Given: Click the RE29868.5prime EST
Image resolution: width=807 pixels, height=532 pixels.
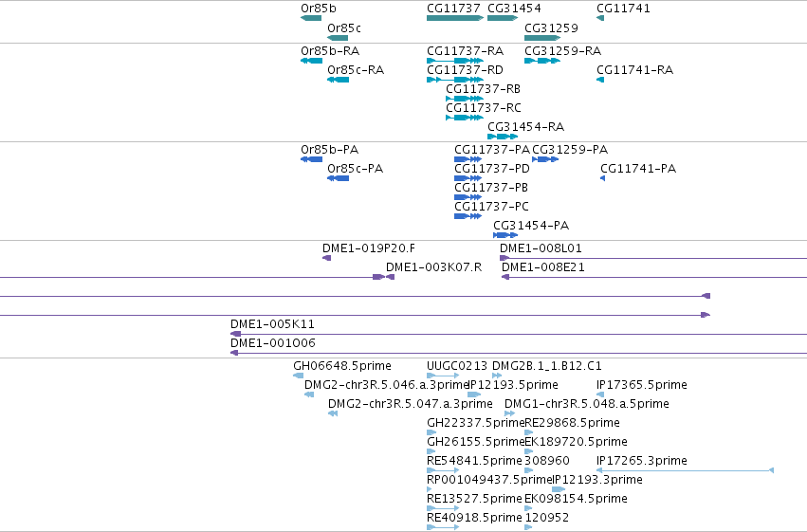Looking at the screenshot, I should [528, 432].
